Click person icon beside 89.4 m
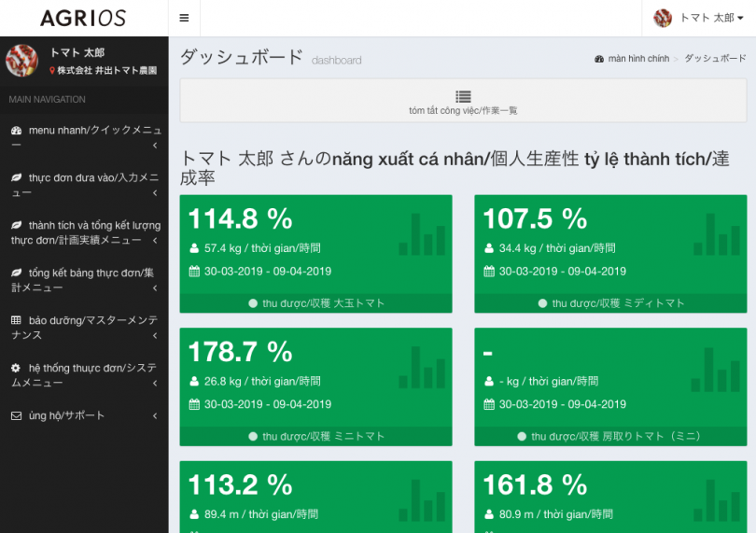 coord(194,514)
